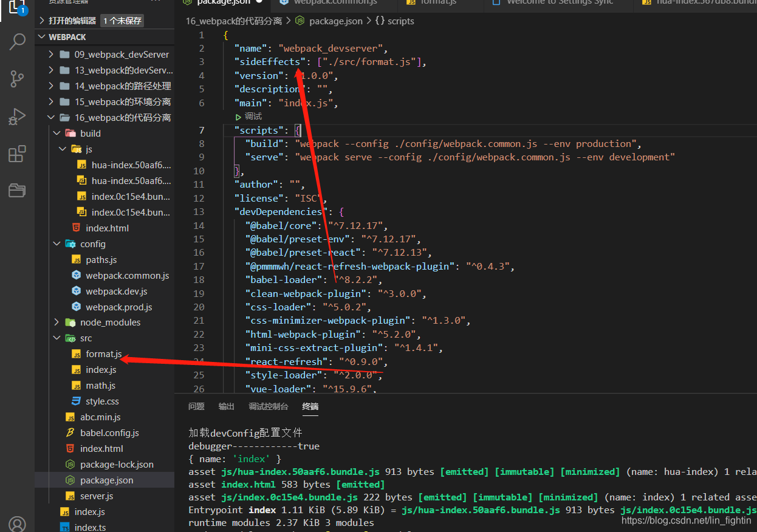Click line number 13 in the gutter

199,211
